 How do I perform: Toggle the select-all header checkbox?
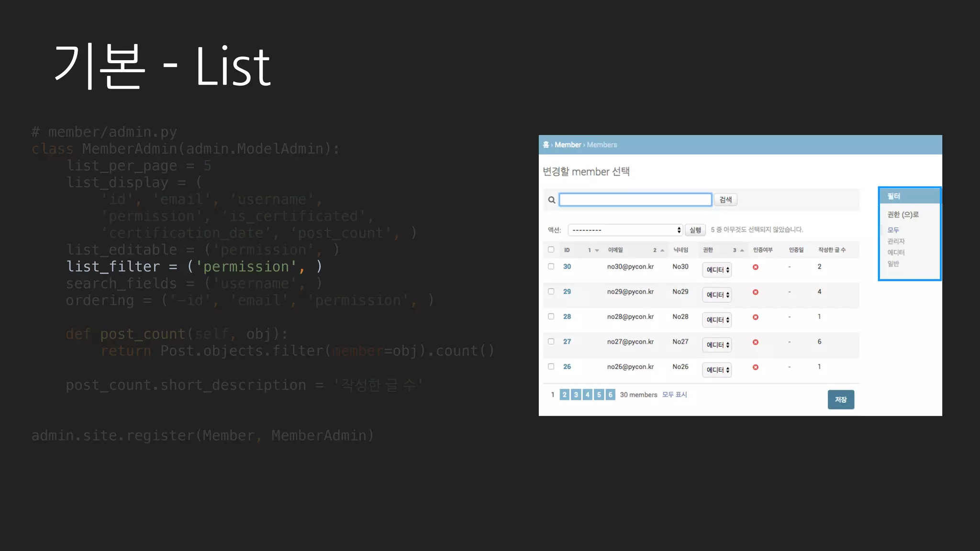tap(551, 250)
